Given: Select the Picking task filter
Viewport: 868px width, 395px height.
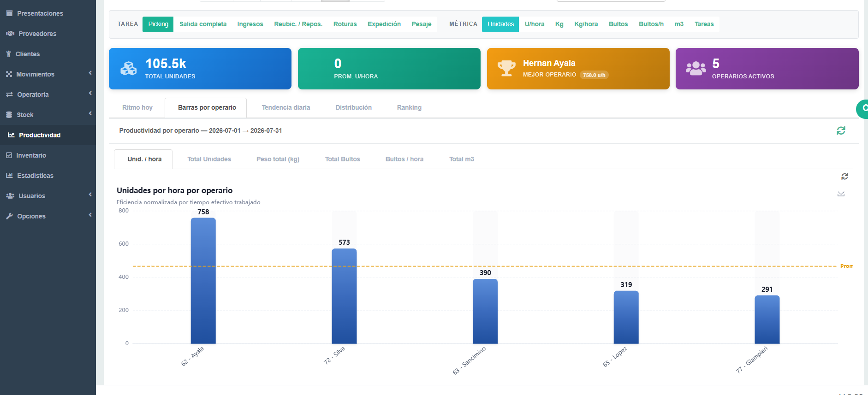Looking at the screenshot, I should (x=158, y=24).
